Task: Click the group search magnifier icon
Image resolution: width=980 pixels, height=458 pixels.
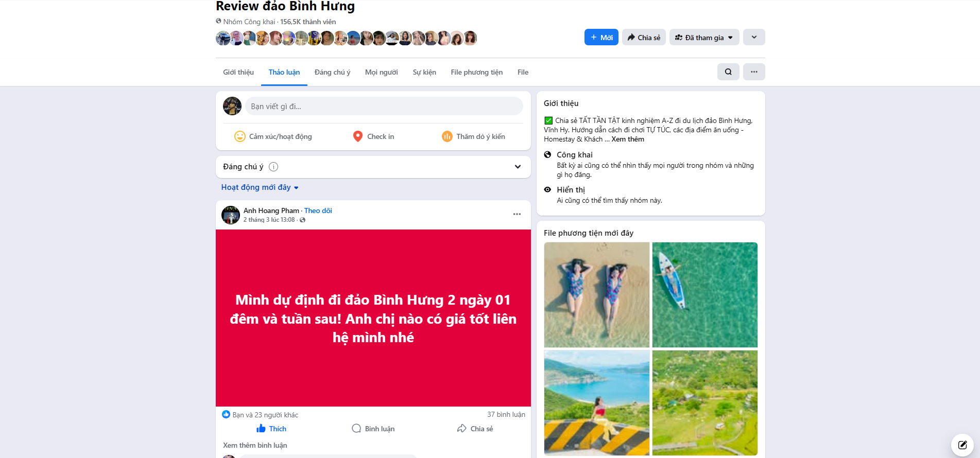Action: click(728, 72)
